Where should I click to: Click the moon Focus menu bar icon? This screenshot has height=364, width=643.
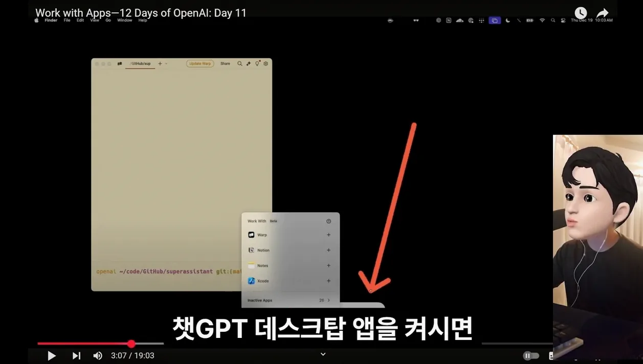tap(507, 20)
